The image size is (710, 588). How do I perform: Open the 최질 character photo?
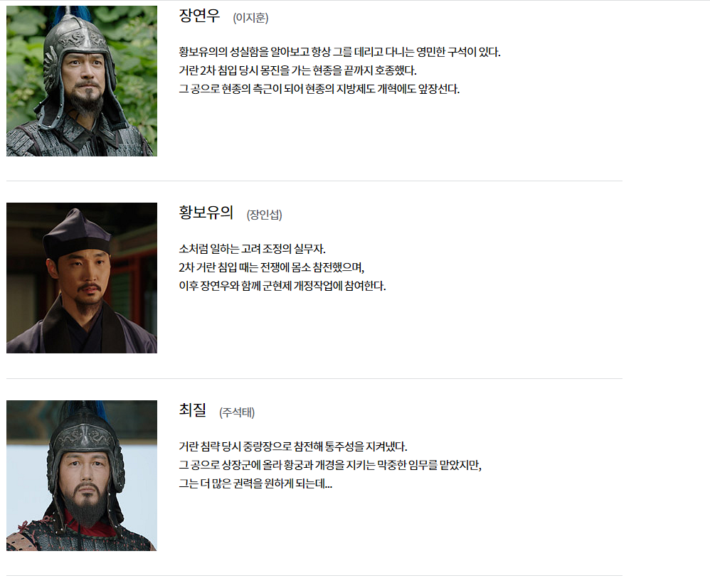point(82,475)
